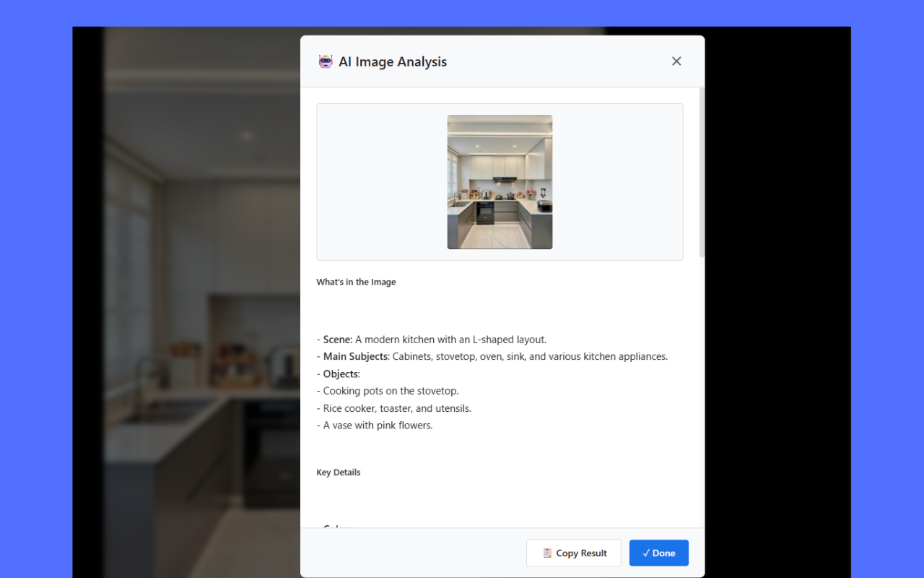
Task: Click the Done button
Action: 659,553
